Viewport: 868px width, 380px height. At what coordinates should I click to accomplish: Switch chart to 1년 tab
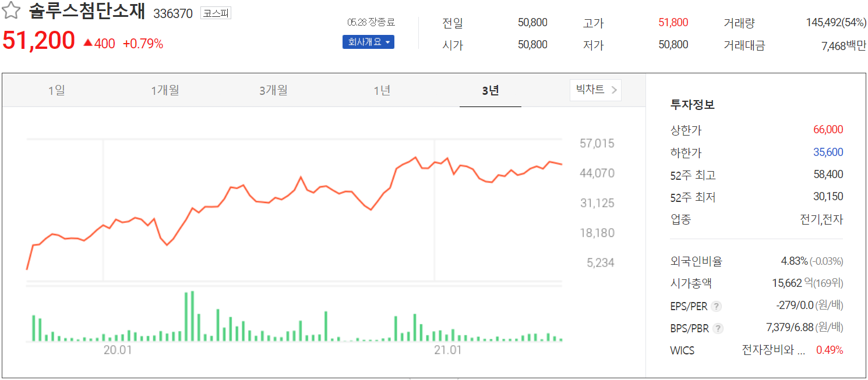[x=382, y=90]
